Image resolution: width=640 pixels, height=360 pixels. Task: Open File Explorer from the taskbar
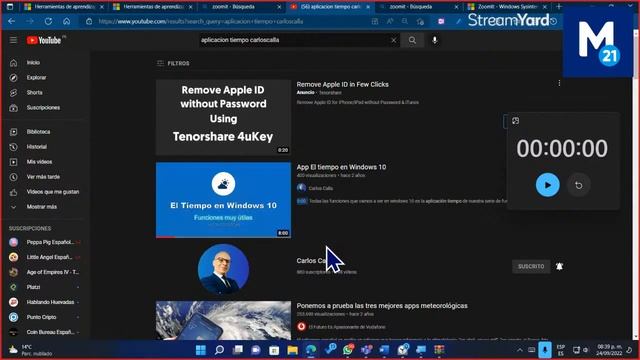click(x=293, y=350)
